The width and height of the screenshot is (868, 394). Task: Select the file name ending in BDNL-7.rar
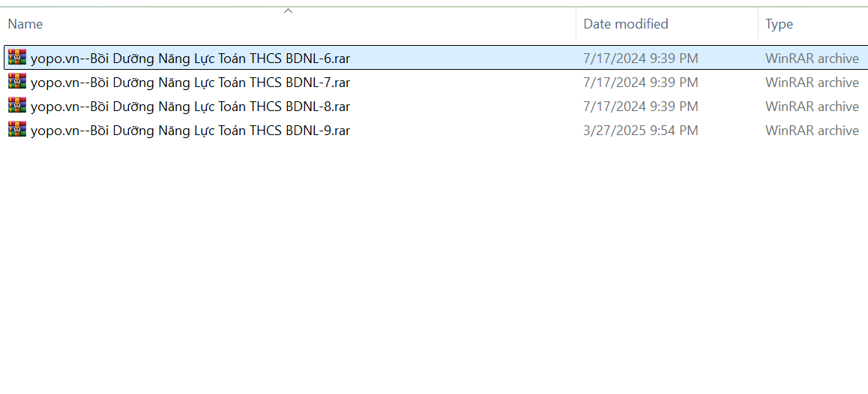click(x=190, y=83)
